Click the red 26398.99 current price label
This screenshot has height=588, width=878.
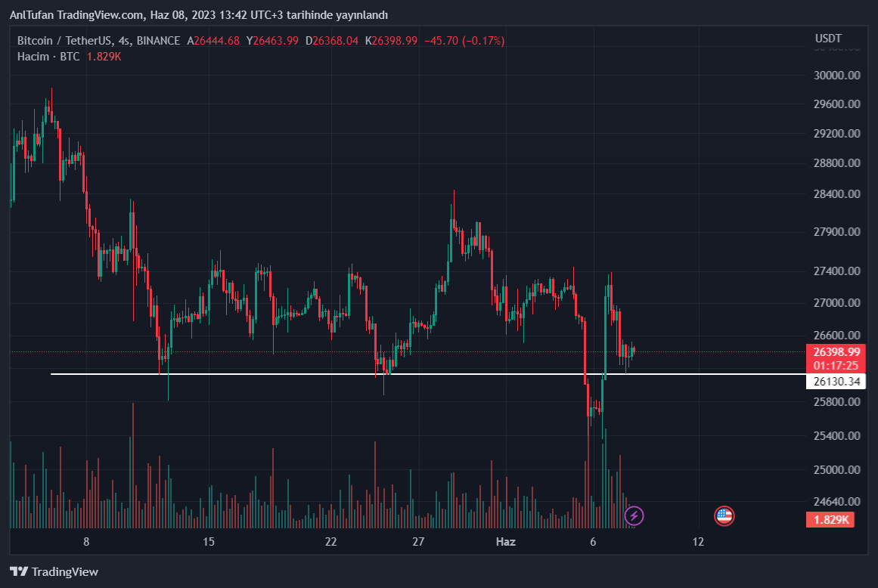(836, 351)
